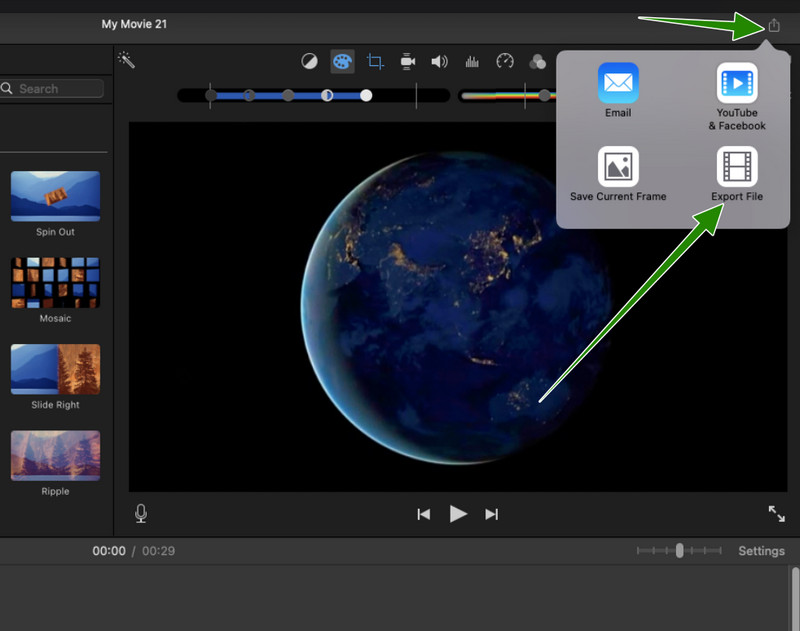The image size is (800, 631).
Task: Select the Ripple transition thumbnail
Action: [55, 455]
